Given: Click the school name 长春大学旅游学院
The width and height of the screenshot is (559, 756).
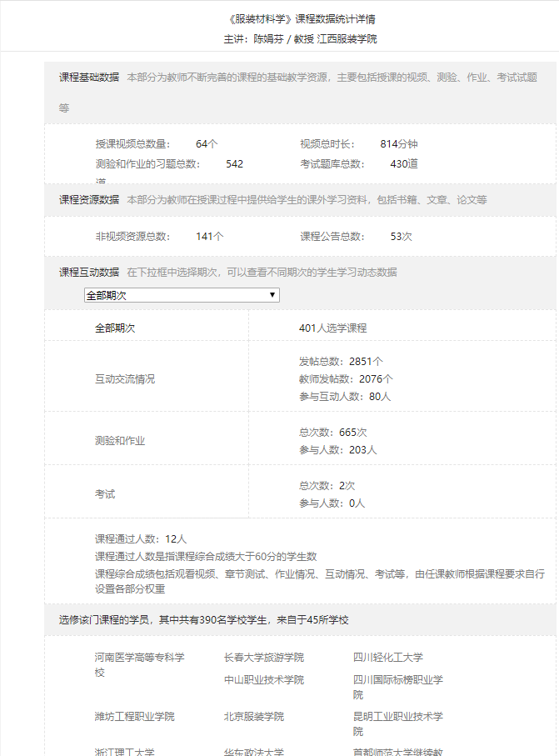Looking at the screenshot, I should 264,658.
